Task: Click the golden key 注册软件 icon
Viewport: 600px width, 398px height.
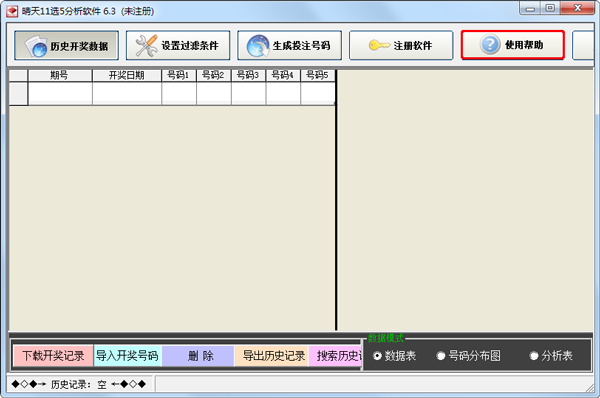Action: [x=379, y=46]
